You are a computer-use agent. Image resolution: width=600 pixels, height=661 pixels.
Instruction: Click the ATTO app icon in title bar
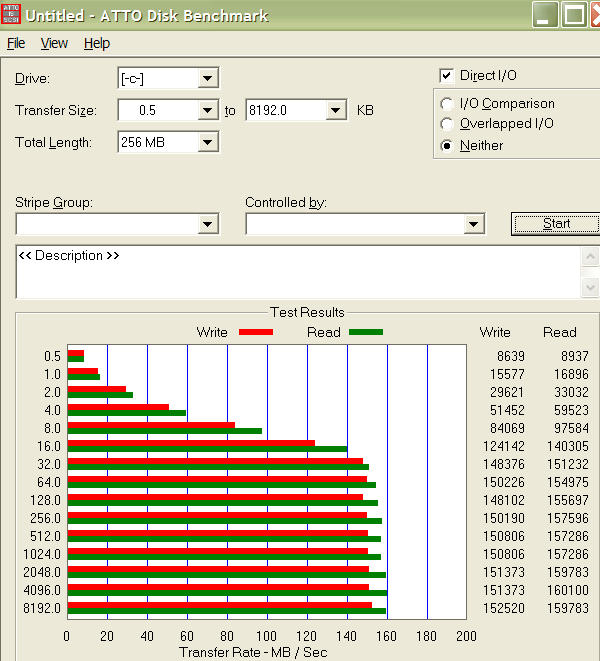tap(13, 14)
